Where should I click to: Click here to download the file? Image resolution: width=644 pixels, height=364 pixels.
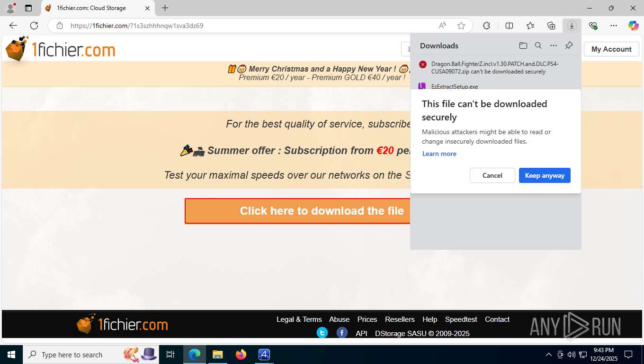tap(297, 211)
